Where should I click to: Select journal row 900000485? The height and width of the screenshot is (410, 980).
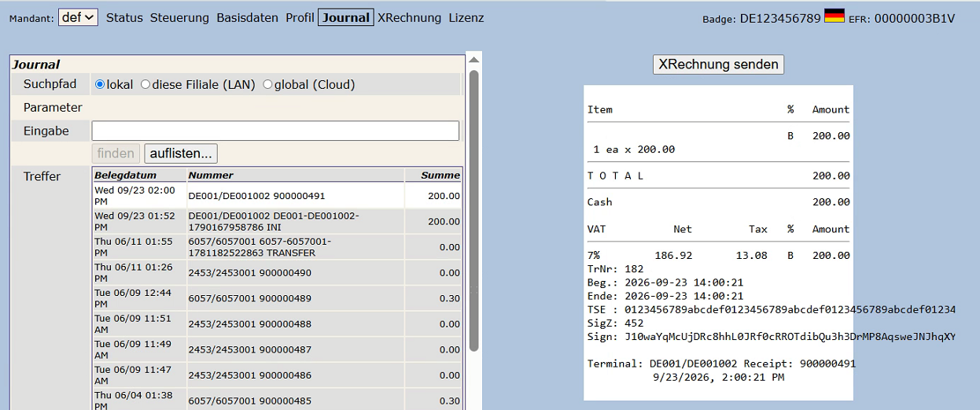[278, 400]
